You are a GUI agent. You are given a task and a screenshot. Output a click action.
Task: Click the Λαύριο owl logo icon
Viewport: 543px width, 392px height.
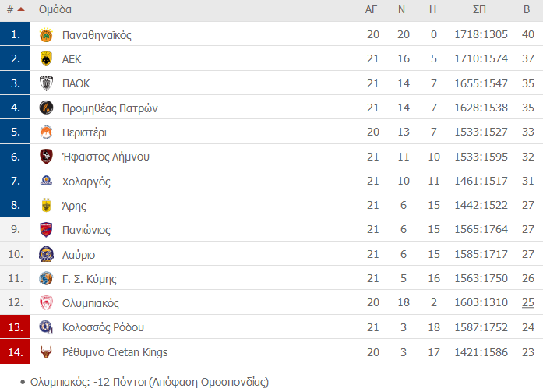click(x=46, y=254)
